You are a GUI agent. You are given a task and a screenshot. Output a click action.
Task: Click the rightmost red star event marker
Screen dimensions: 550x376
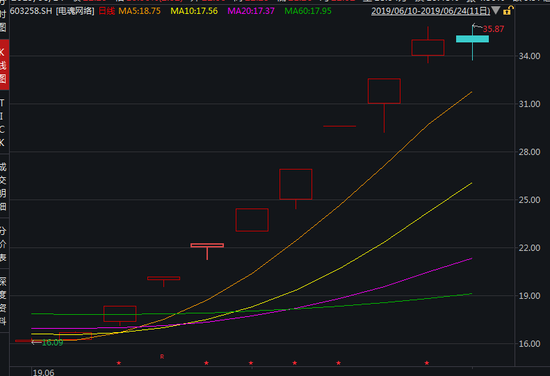point(427,363)
